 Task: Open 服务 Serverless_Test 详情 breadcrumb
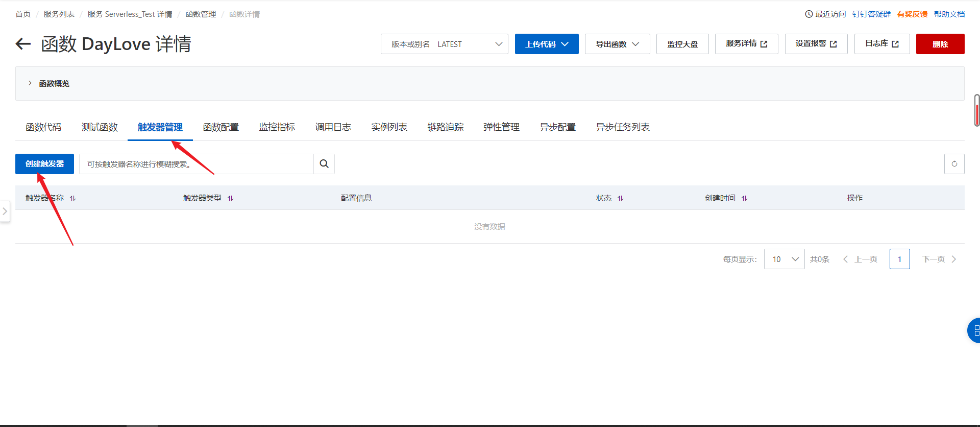(130, 14)
